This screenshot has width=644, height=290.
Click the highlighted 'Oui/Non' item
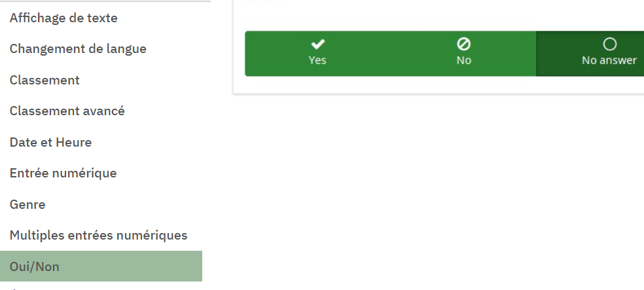(x=35, y=266)
